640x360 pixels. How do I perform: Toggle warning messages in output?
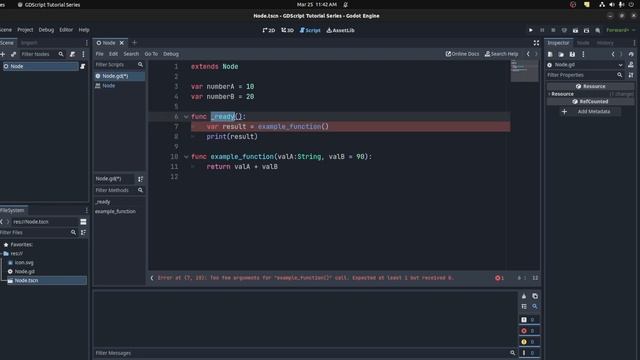click(529, 342)
